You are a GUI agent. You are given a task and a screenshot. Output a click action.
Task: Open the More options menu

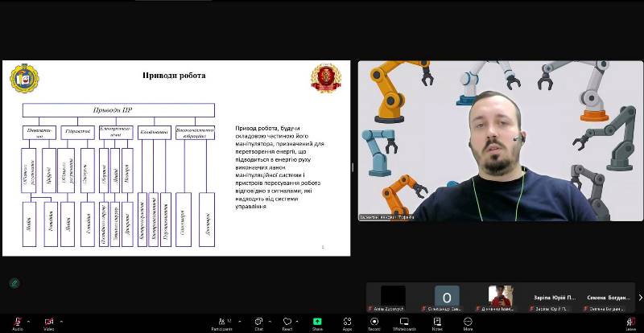[468, 323]
